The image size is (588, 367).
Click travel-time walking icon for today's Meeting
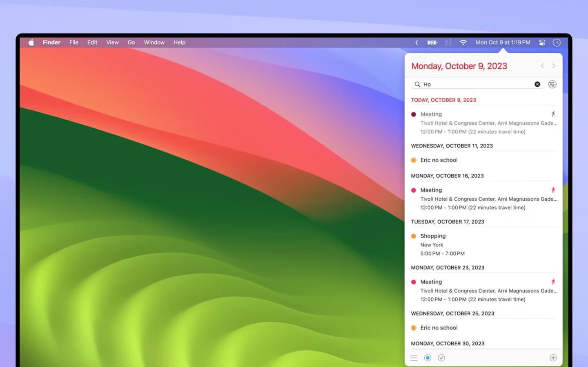click(553, 114)
